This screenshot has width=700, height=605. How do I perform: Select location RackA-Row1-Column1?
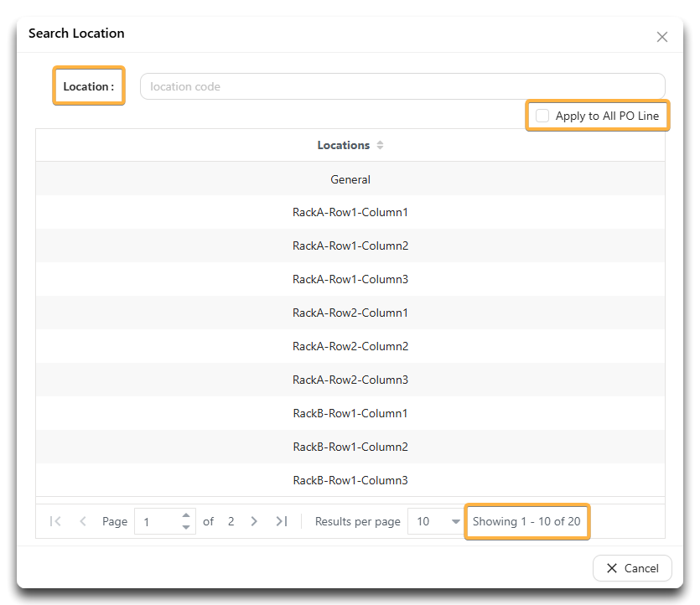click(350, 212)
